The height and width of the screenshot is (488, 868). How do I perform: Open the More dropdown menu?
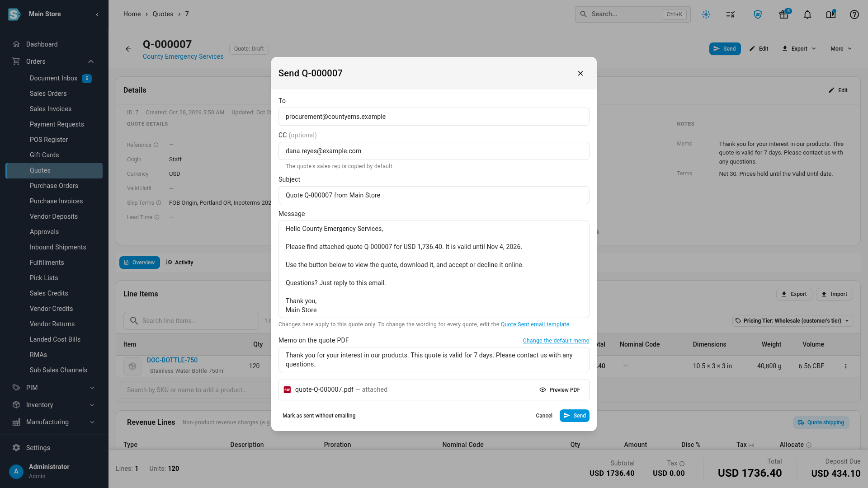[x=841, y=49]
